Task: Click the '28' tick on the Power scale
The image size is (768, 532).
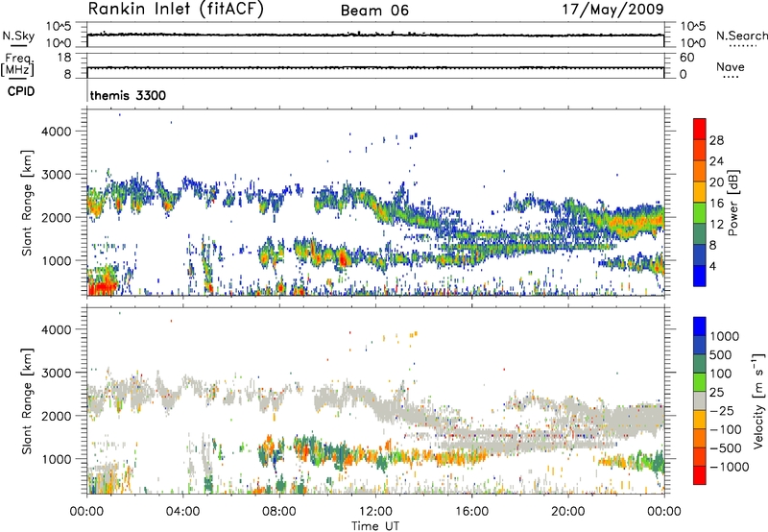Action: coord(716,140)
